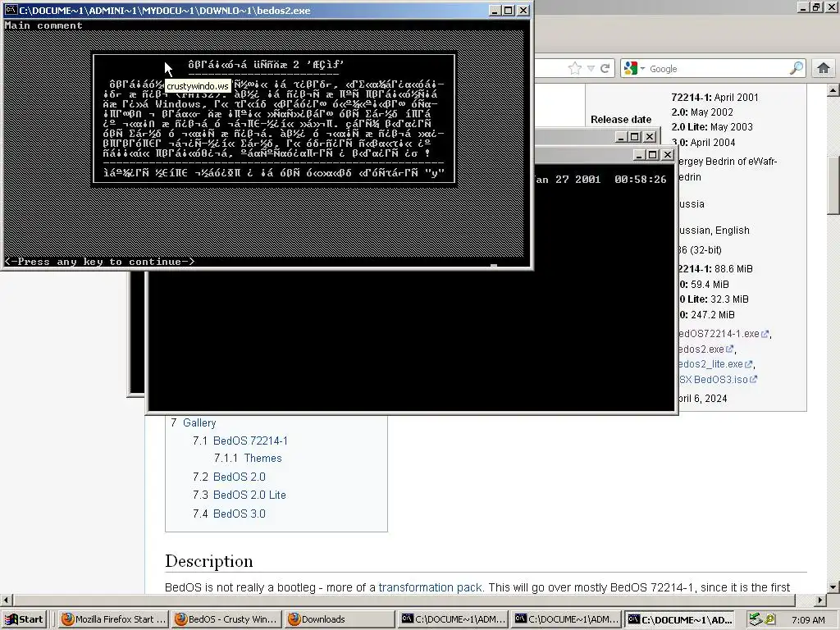Click the Description section heading

point(209,561)
